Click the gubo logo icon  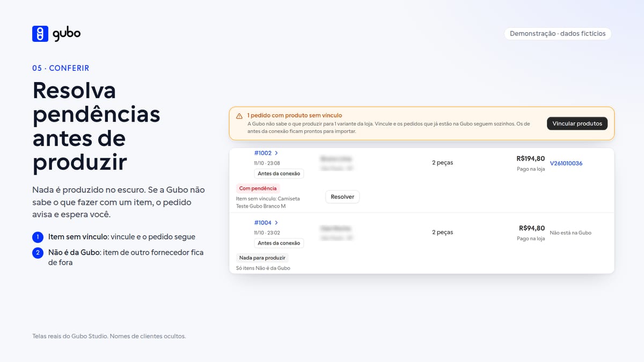coord(40,33)
